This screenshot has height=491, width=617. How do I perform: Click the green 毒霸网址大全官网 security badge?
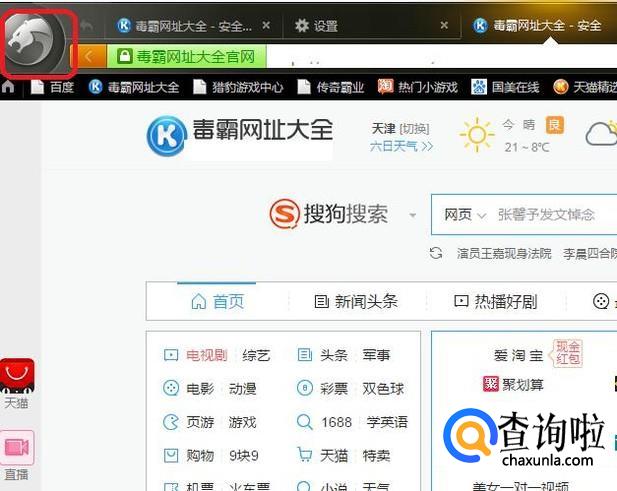coord(187,57)
